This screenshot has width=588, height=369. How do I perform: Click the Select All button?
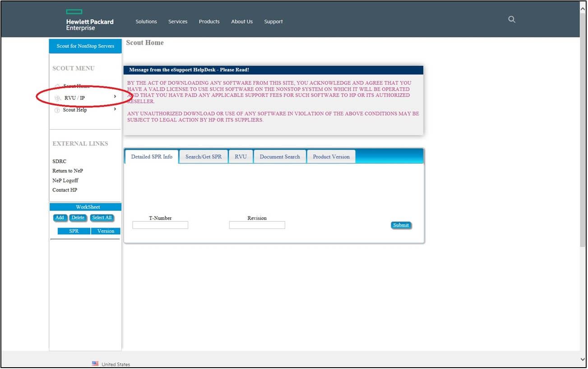click(x=102, y=218)
